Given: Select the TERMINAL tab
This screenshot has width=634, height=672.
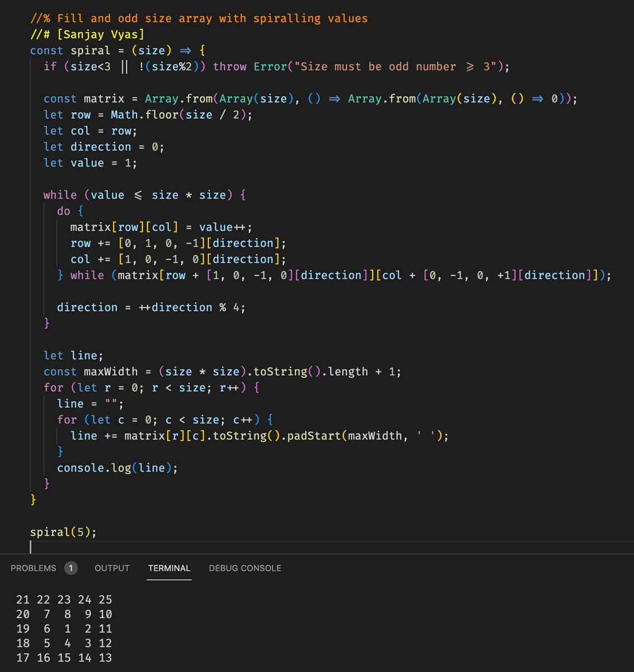Looking at the screenshot, I should click(169, 568).
